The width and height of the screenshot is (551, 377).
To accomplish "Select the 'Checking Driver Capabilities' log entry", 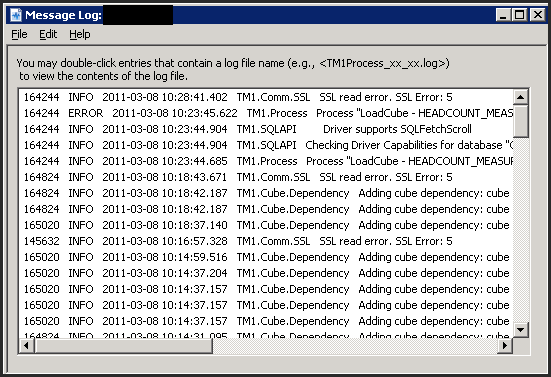I will pyautogui.click(x=266, y=145).
